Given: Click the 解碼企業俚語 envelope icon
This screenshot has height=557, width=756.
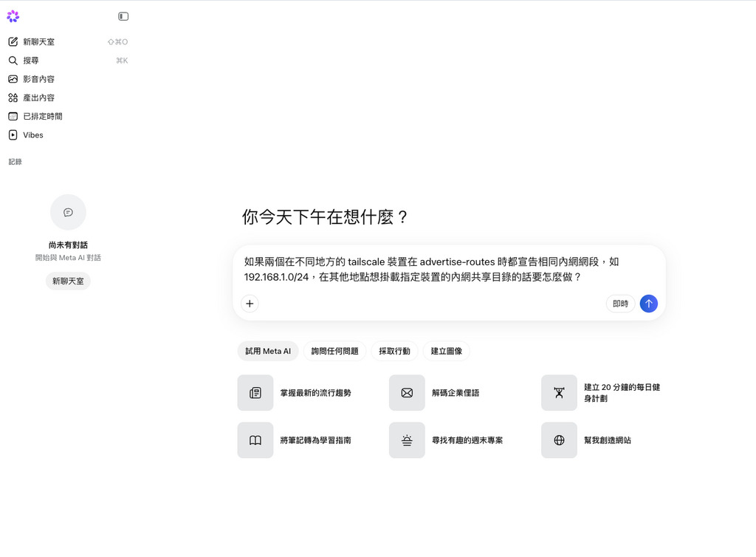Looking at the screenshot, I should [x=407, y=392].
